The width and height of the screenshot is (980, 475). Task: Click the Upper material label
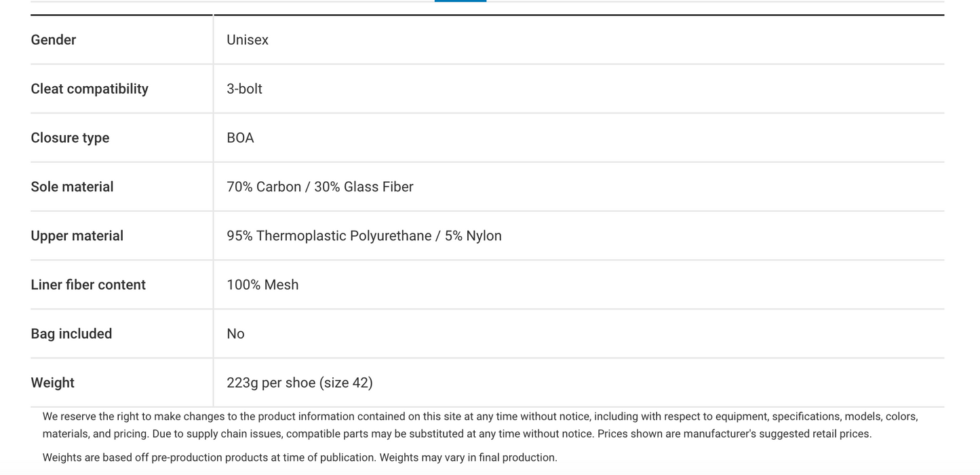tap(77, 235)
